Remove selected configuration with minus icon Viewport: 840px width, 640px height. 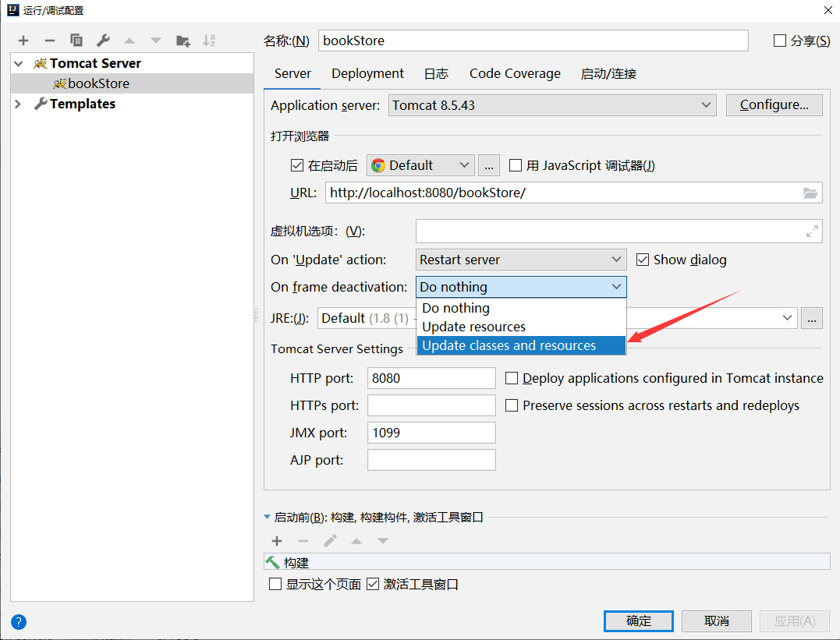pyautogui.click(x=50, y=41)
